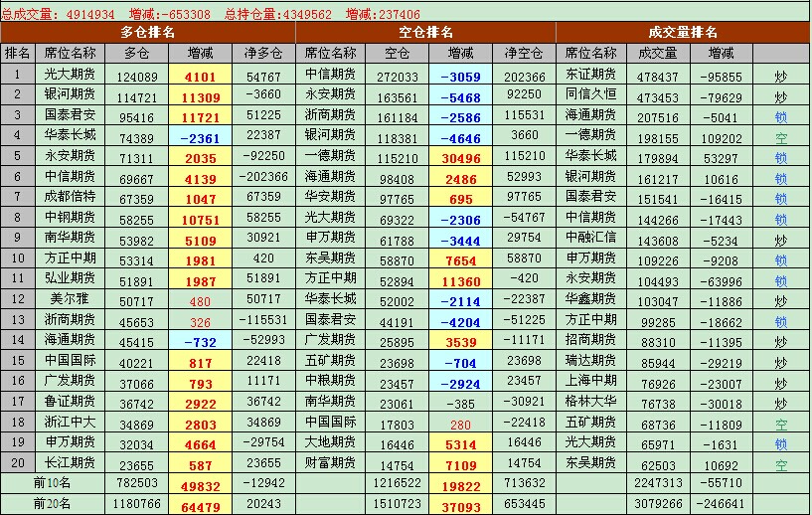Click the 多仓排名 section header
This screenshot has width=812, height=515.
tap(147, 32)
